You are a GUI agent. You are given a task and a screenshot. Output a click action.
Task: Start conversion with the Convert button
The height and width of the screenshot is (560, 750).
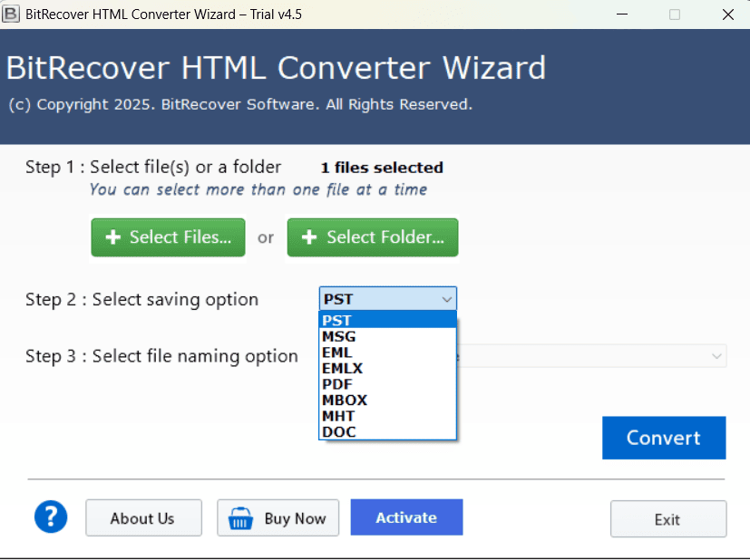[664, 438]
